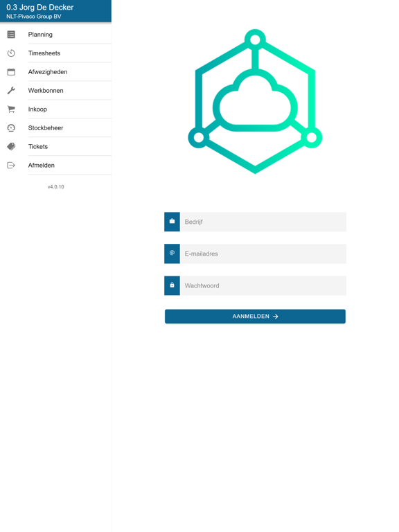399x532 pixels.
Task: Select Werkbonnen in the sidebar
Action: pyautogui.click(x=55, y=90)
